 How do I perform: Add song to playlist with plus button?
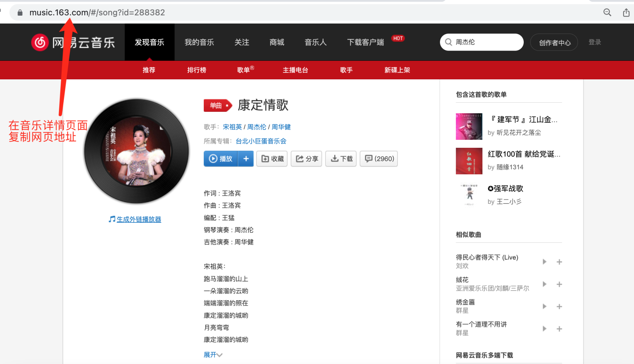click(x=246, y=159)
